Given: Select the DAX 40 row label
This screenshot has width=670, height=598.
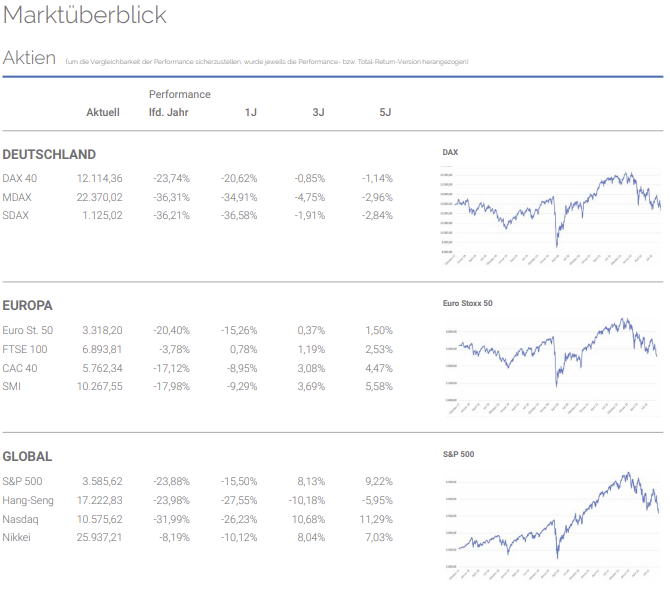Looking at the screenshot, I should [x=20, y=178].
